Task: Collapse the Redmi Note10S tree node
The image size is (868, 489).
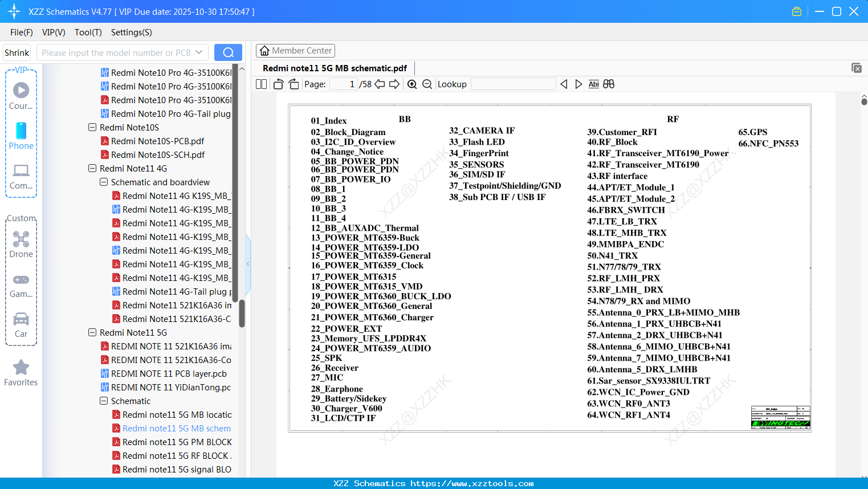Action: (92, 127)
